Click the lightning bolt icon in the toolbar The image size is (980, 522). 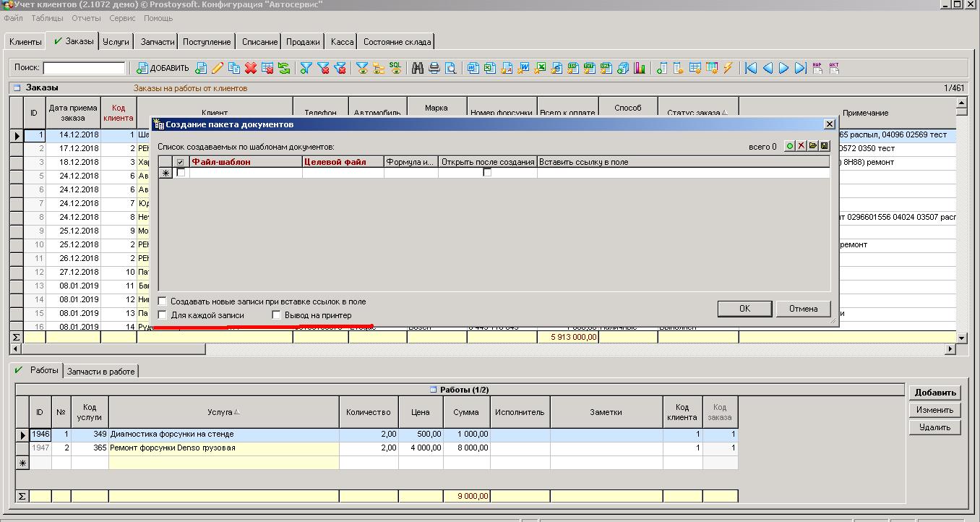(728, 68)
